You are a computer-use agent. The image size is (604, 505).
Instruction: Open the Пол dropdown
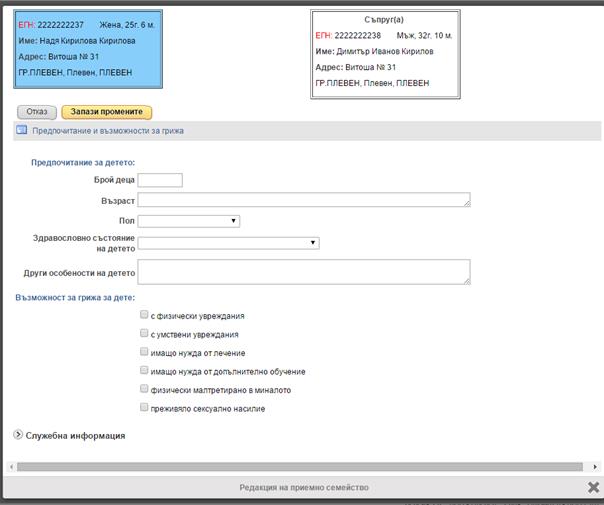[x=188, y=221]
